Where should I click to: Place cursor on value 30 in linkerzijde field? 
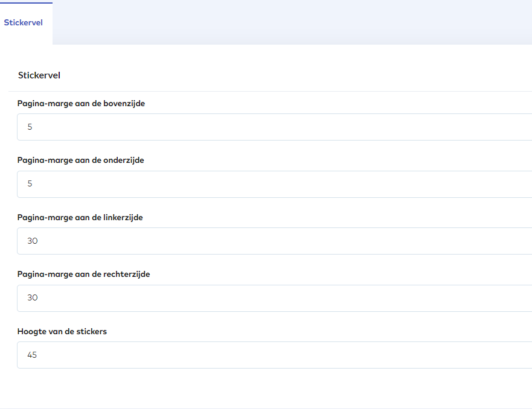33,241
